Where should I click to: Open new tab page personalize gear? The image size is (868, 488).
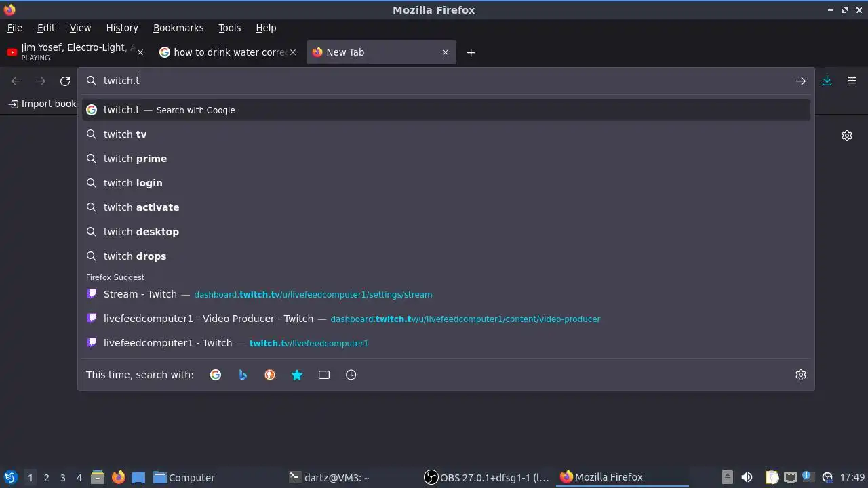coord(847,136)
